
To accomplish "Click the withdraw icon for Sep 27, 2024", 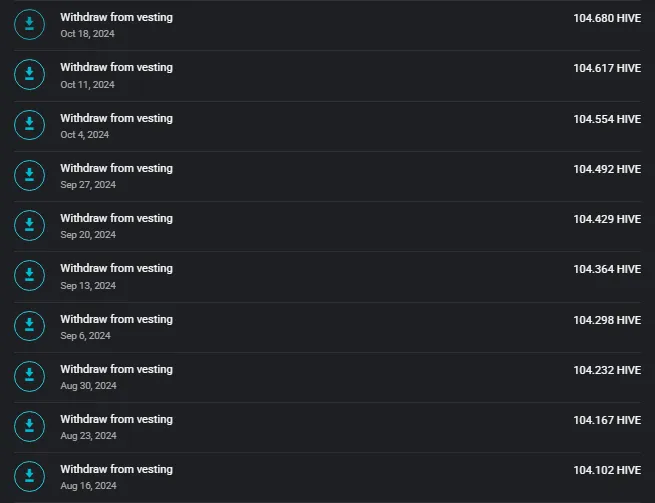I will [x=29, y=175].
